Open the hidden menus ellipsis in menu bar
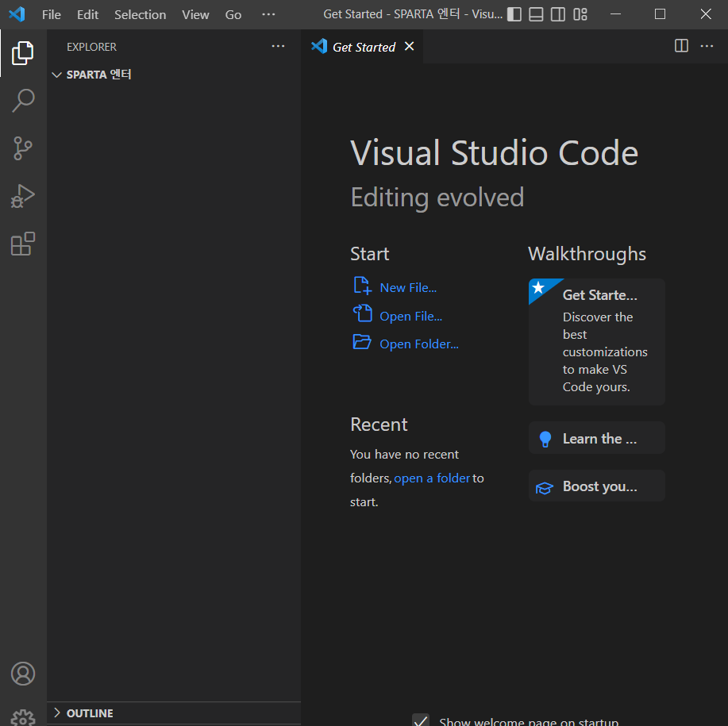 pos(268,15)
